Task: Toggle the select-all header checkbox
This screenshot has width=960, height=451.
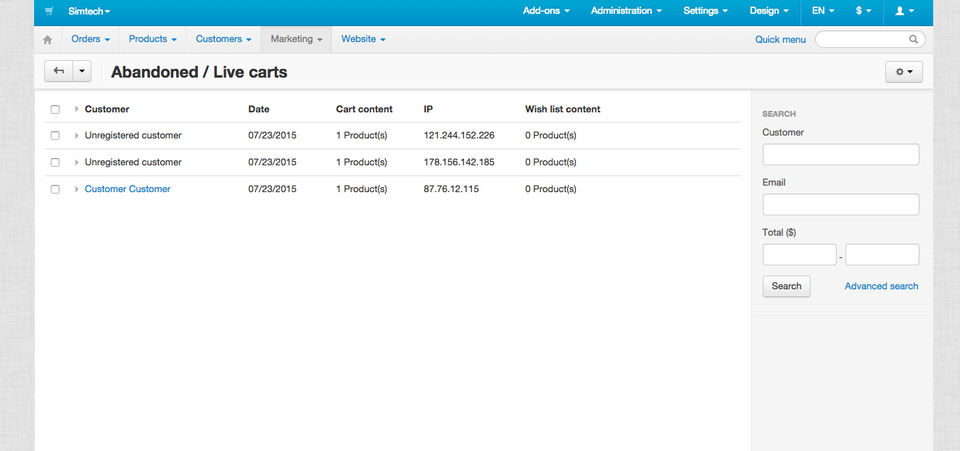Action: point(55,110)
